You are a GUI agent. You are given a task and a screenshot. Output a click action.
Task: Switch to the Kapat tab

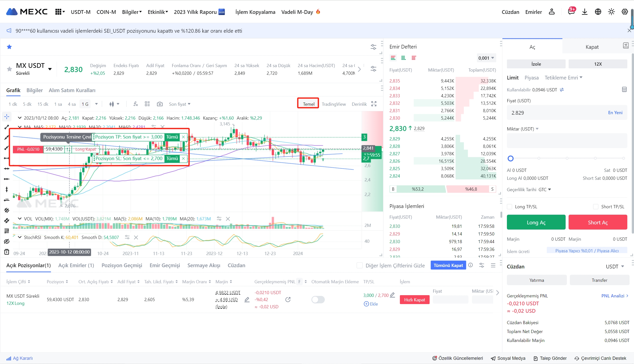pos(592,47)
